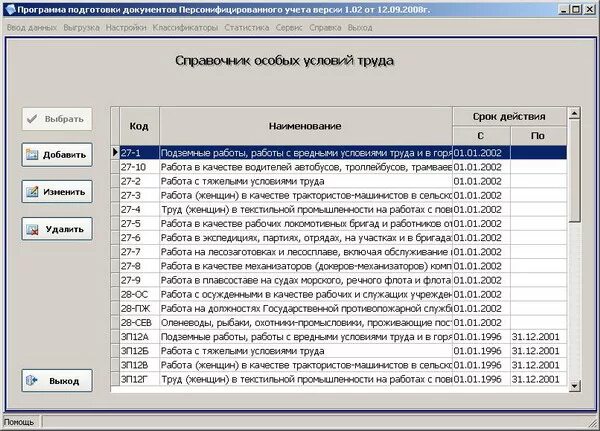Screen dimensions: 600x431
Task: Click the Срок действия column header
Action: click(509, 117)
